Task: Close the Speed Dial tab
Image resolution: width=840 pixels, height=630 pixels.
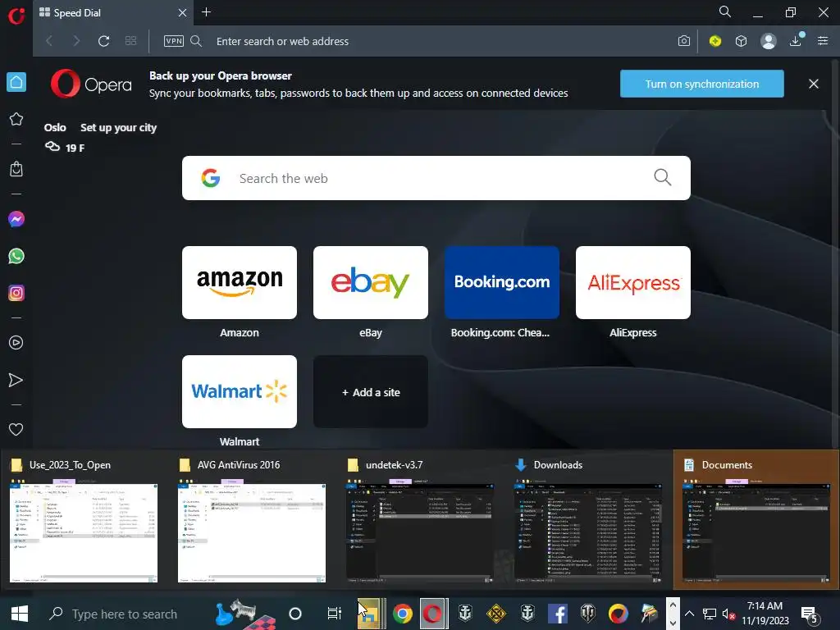Action: 182,12
